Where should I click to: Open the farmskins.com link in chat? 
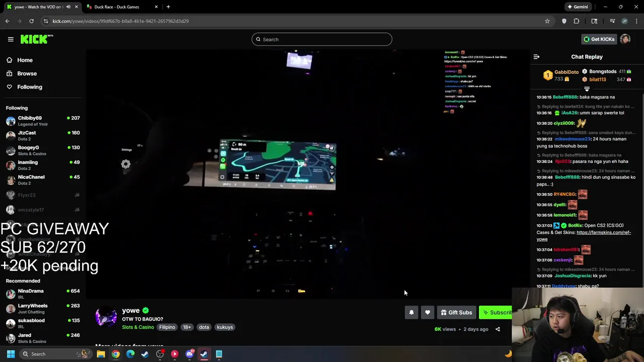584,236
